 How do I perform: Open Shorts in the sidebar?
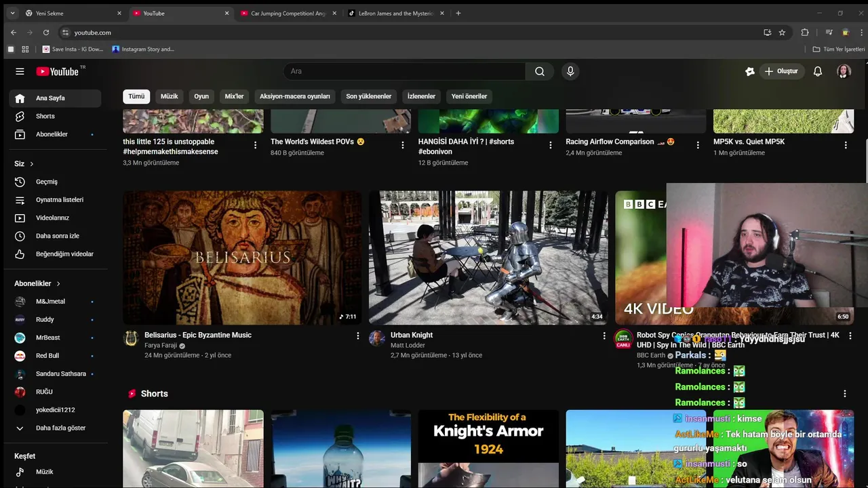tap(55, 117)
